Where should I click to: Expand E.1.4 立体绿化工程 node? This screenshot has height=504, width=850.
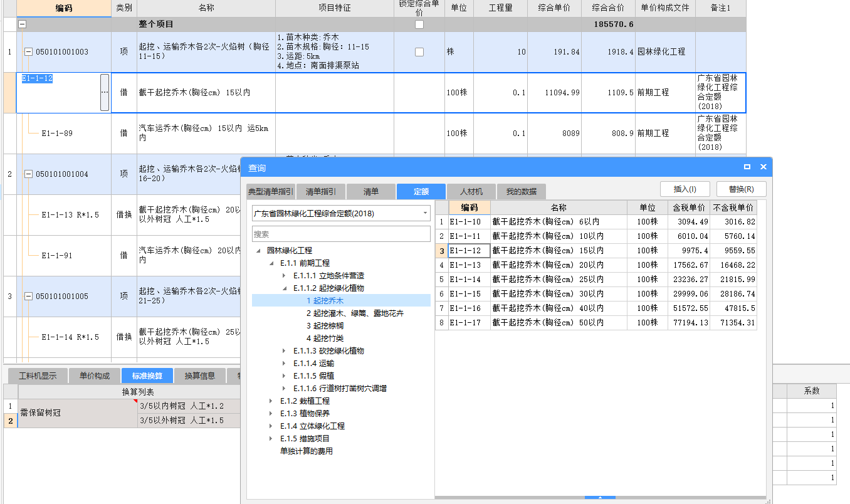271,426
